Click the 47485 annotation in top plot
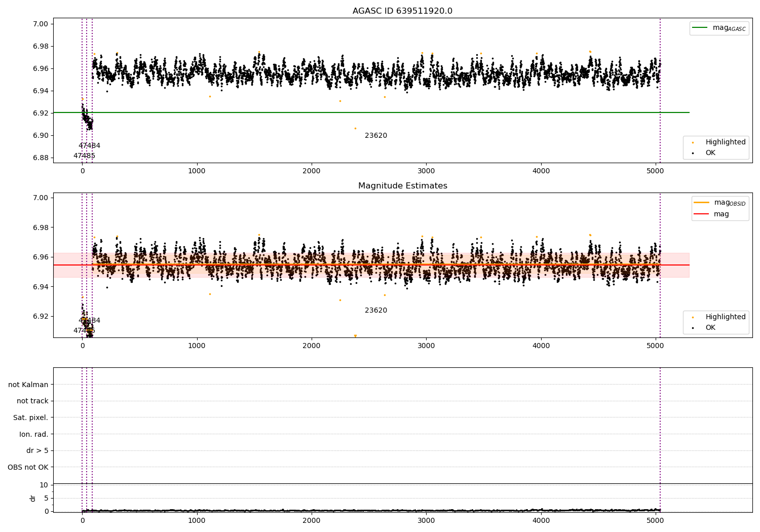The image size is (760, 532). pyautogui.click(x=84, y=156)
